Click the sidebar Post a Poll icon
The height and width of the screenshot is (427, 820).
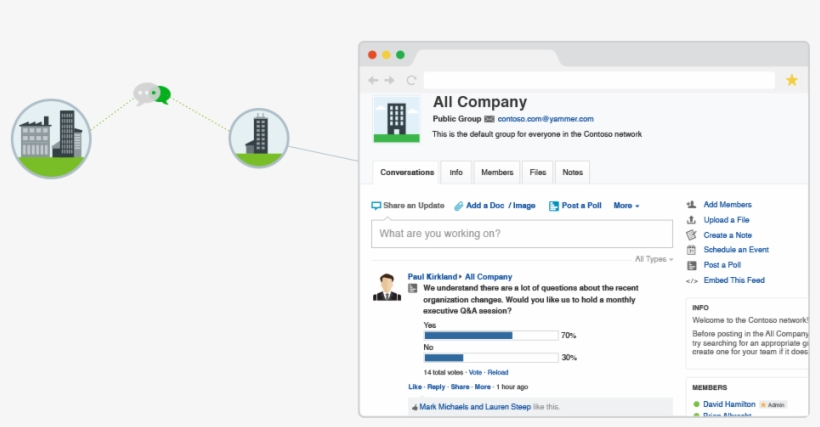coord(691,266)
